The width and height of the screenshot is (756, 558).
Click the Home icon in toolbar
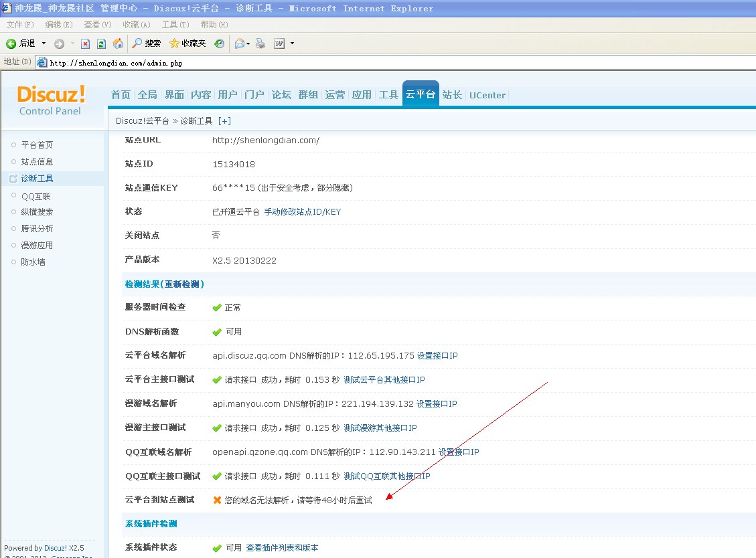pyautogui.click(x=118, y=43)
